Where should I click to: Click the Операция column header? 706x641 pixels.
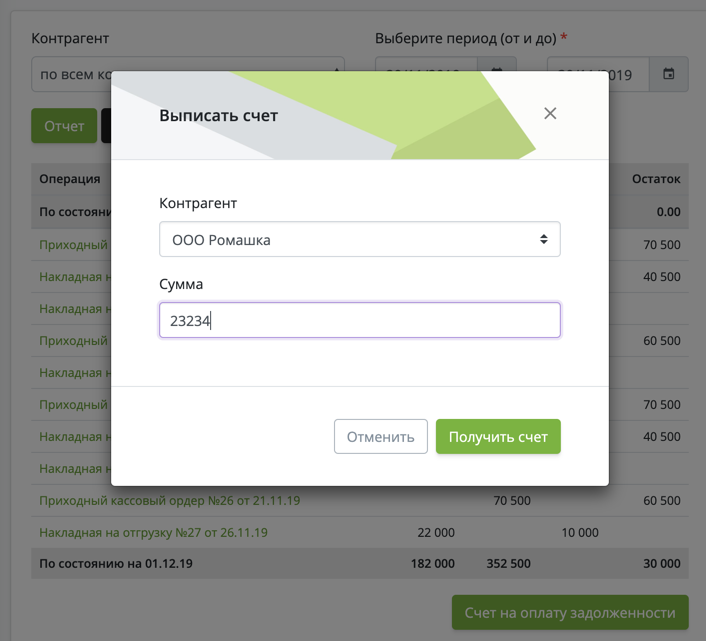coord(69,179)
